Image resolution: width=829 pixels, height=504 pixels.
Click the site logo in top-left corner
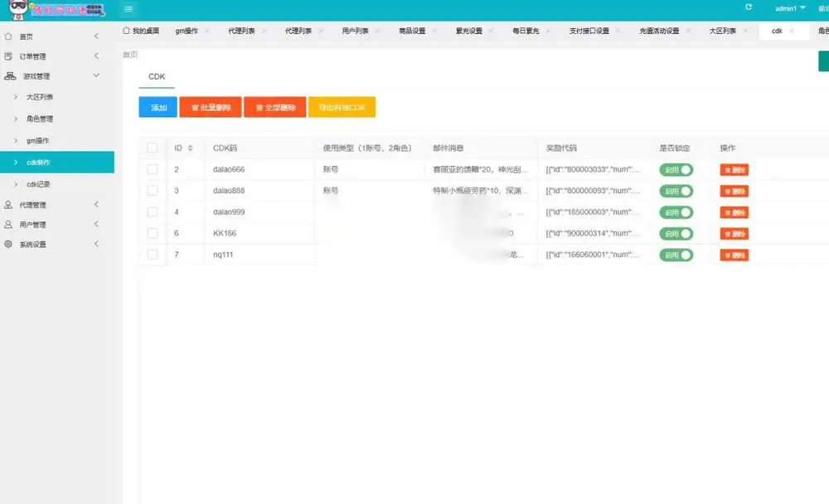click(x=56, y=9)
